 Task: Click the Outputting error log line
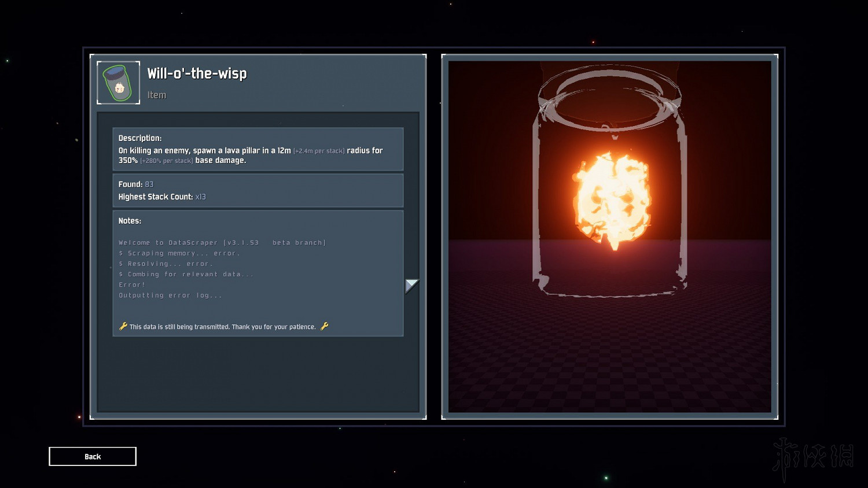tap(170, 295)
